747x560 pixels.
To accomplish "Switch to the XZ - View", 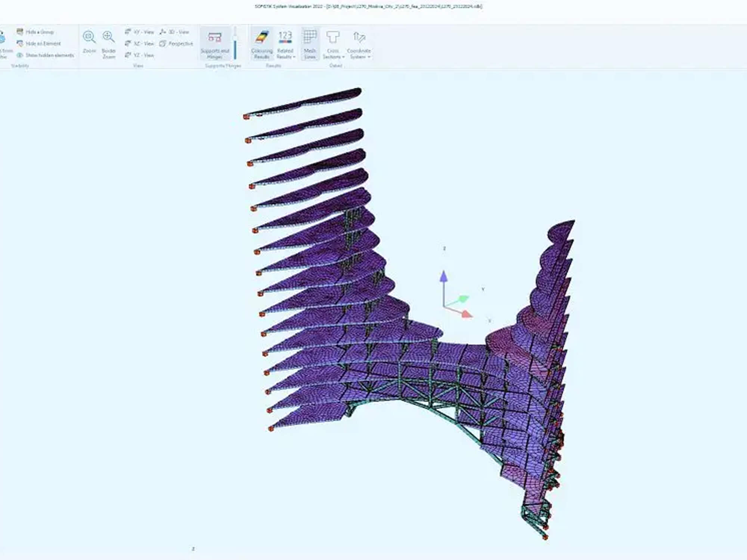I will tap(139, 44).
